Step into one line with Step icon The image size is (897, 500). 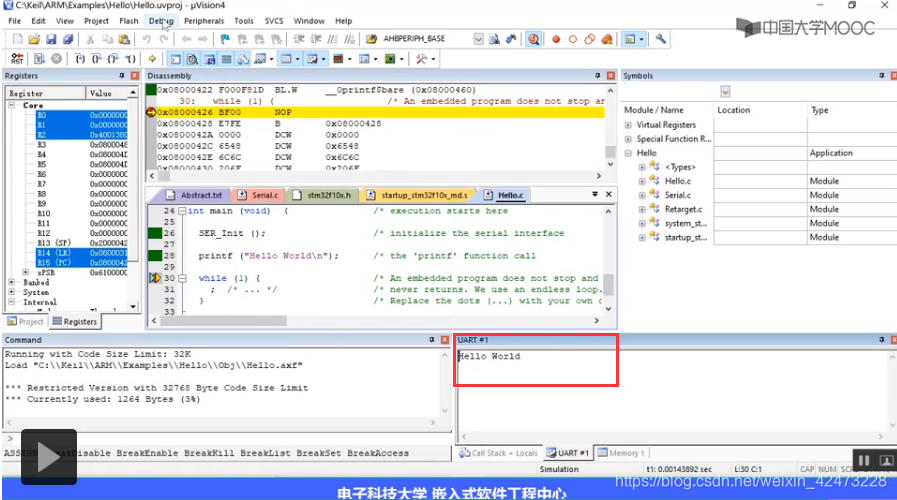tap(80, 59)
